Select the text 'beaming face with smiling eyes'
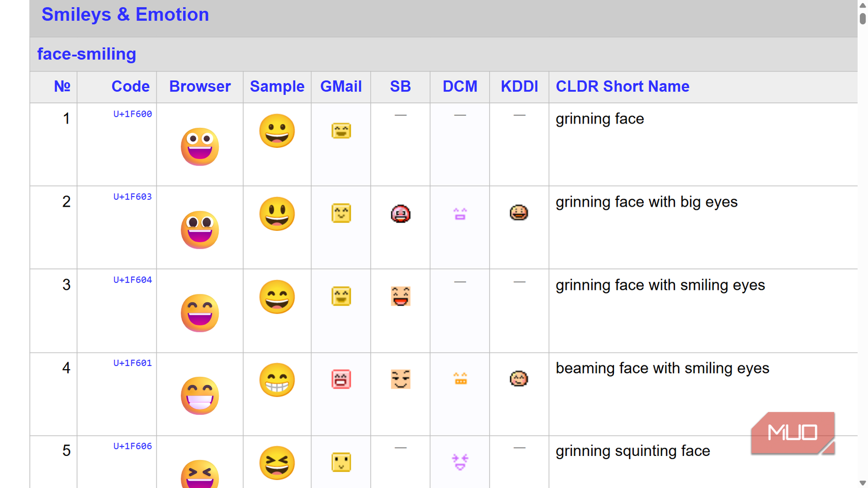This screenshot has width=868, height=488. 662,368
